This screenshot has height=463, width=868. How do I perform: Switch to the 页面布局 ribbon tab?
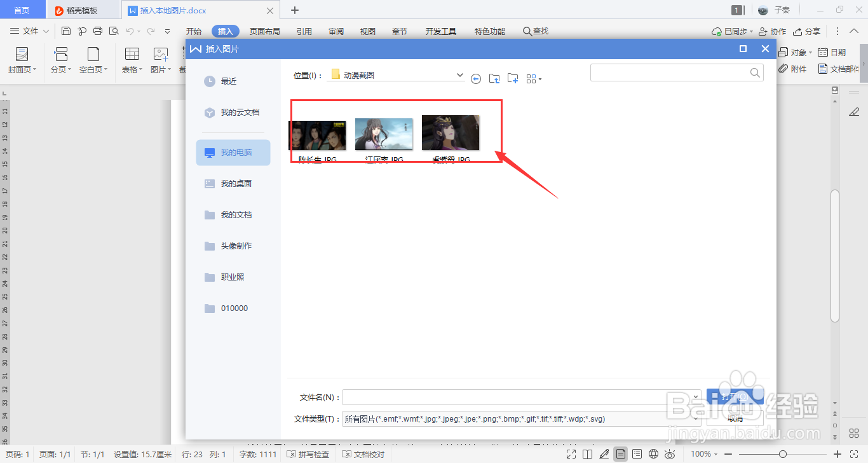[x=265, y=31]
